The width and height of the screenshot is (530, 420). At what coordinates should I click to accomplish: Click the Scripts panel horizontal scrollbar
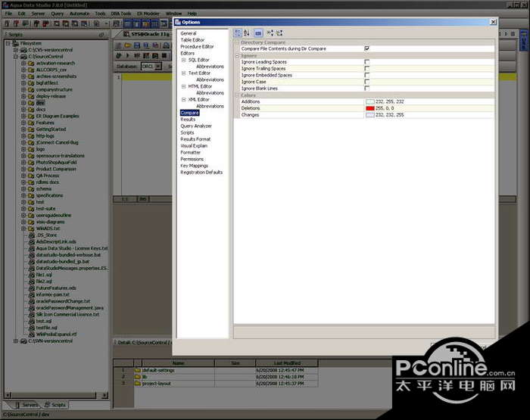[x=56, y=395]
